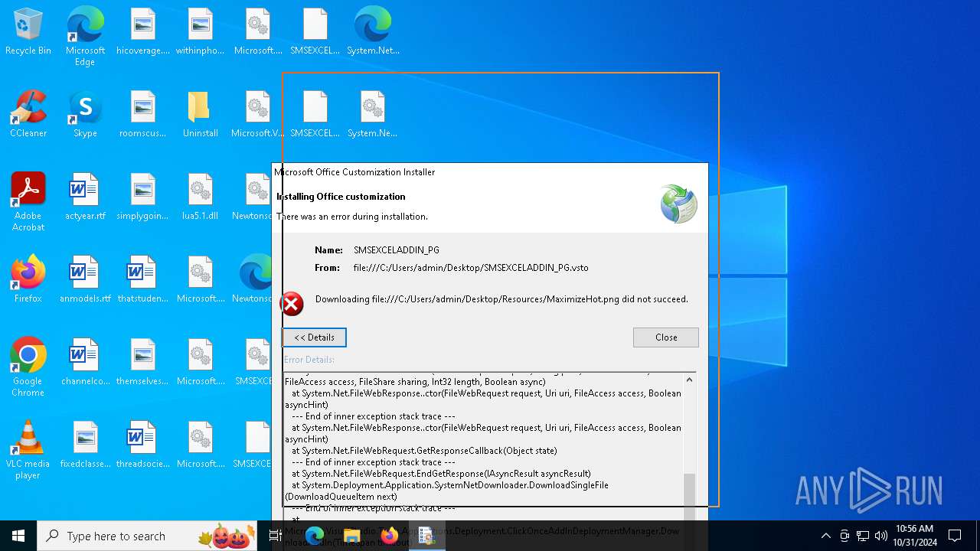Click the 'Type here to search' box
This screenshot has width=980, height=551.
pyautogui.click(x=147, y=536)
